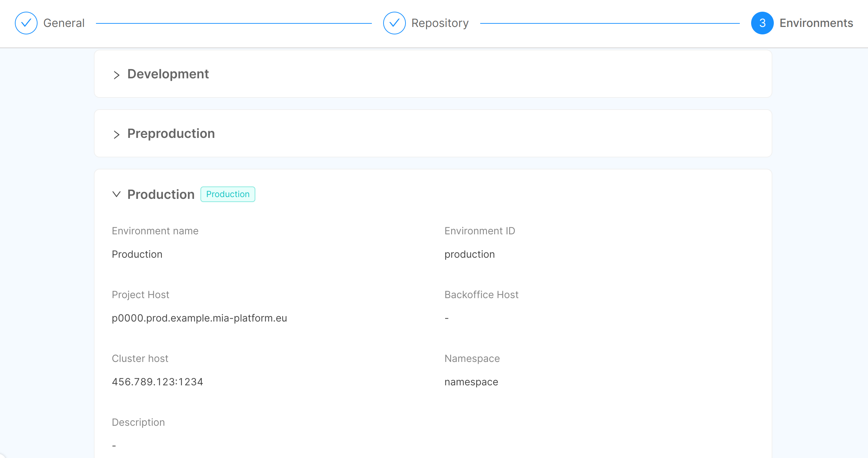Collapse the Production section chevron
Image resolution: width=868 pixels, height=458 pixels.
tap(117, 194)
